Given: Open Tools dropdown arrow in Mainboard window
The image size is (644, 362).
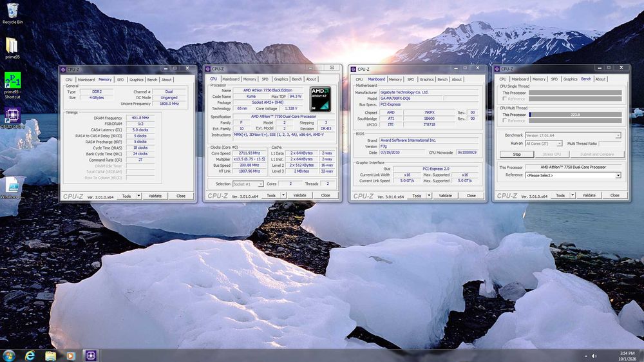Looking at the screenshot, I should coord(429,196).
